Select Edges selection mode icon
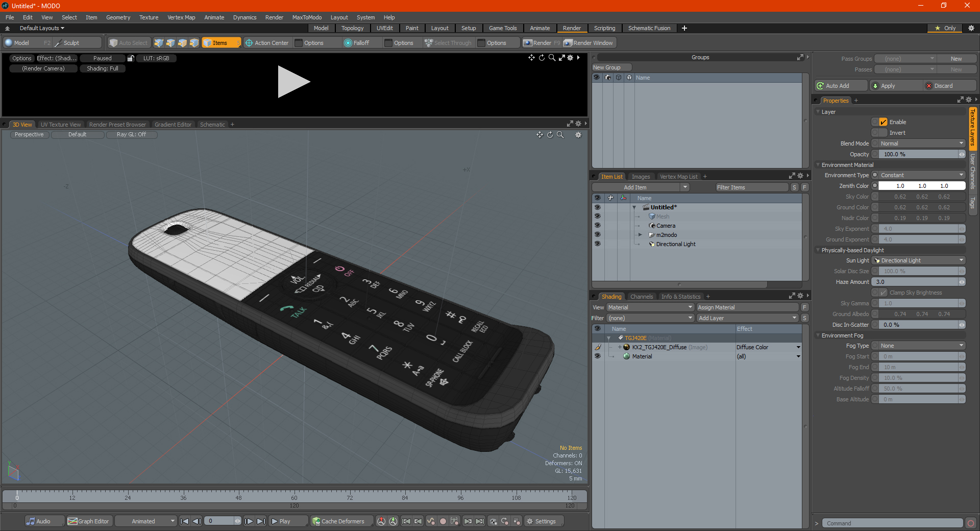Screen dimensions: 980x531 click(x=170, y=43)
